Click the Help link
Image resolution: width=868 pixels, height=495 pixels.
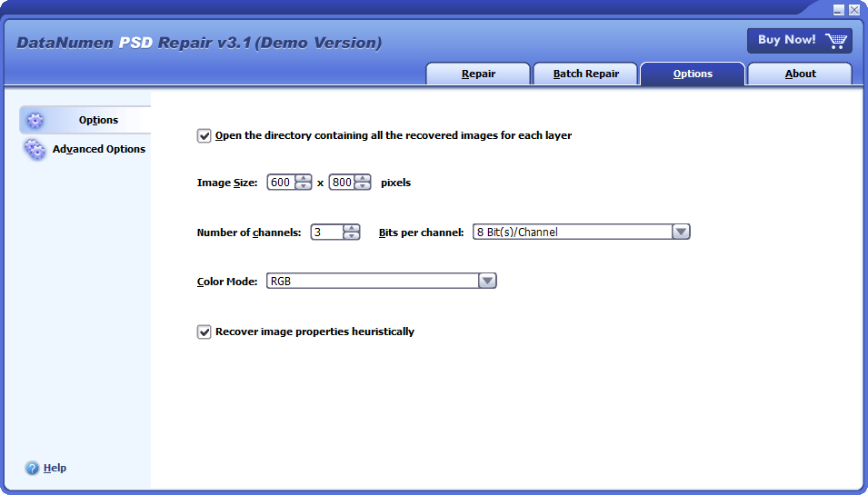pos(55,468)
